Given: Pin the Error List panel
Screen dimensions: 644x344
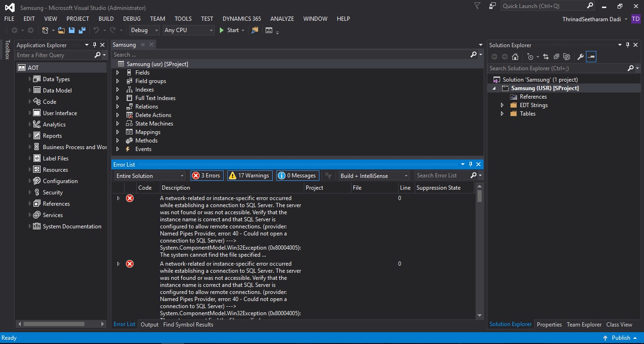Looking at the screenshot, I should pyautogui.click(x=470, y=164).
